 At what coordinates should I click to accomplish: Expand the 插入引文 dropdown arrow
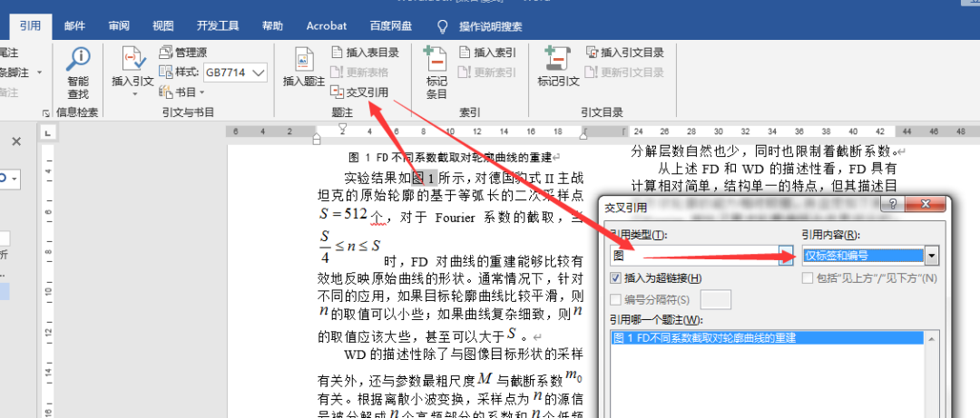tap(133, 94)
